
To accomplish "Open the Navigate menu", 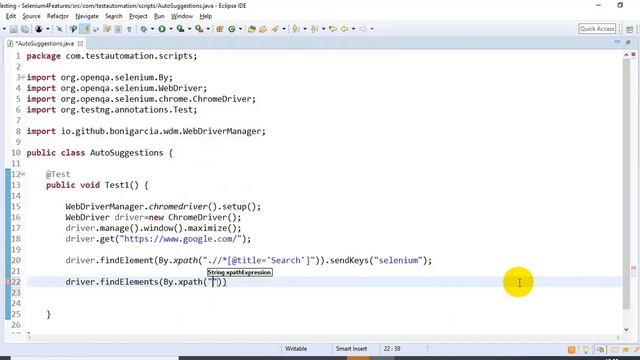I will coord(87,16).
